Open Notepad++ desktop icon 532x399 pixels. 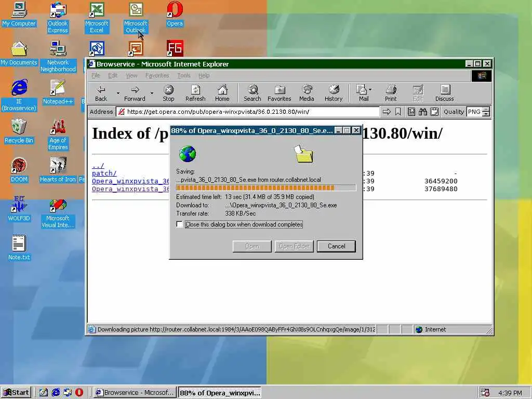[x=58, y=92]
